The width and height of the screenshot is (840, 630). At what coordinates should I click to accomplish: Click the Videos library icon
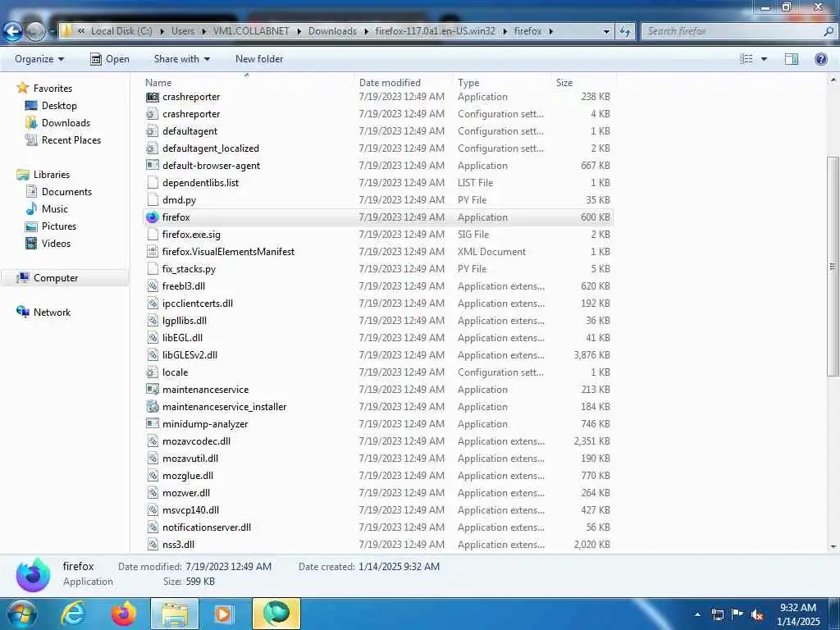click(31, 243)
